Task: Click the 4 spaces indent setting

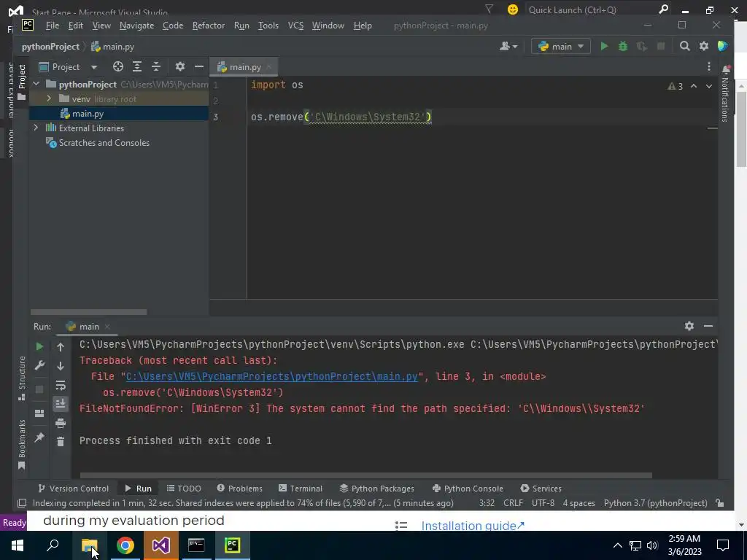Action: 578,503
